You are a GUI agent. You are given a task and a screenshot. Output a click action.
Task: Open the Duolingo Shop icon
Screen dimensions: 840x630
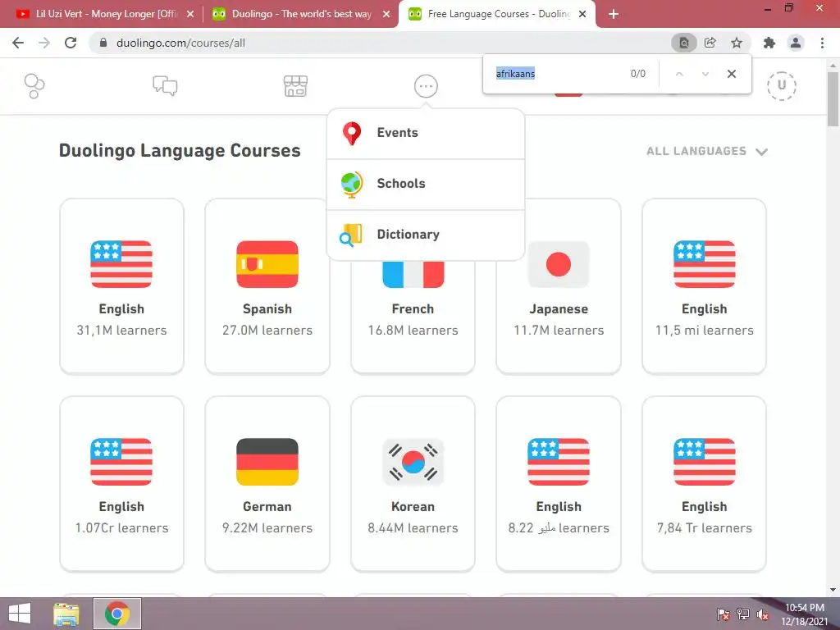click(295, 85)
